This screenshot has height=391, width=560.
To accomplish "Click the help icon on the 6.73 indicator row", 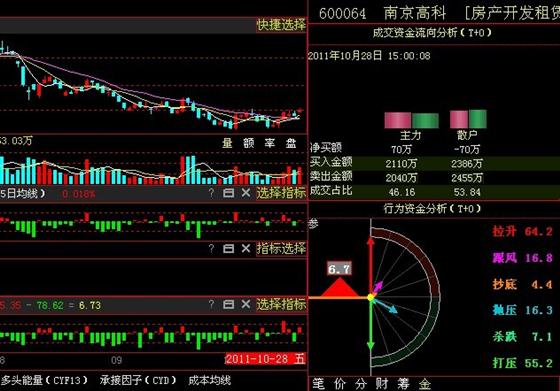I will coord(211,305).
